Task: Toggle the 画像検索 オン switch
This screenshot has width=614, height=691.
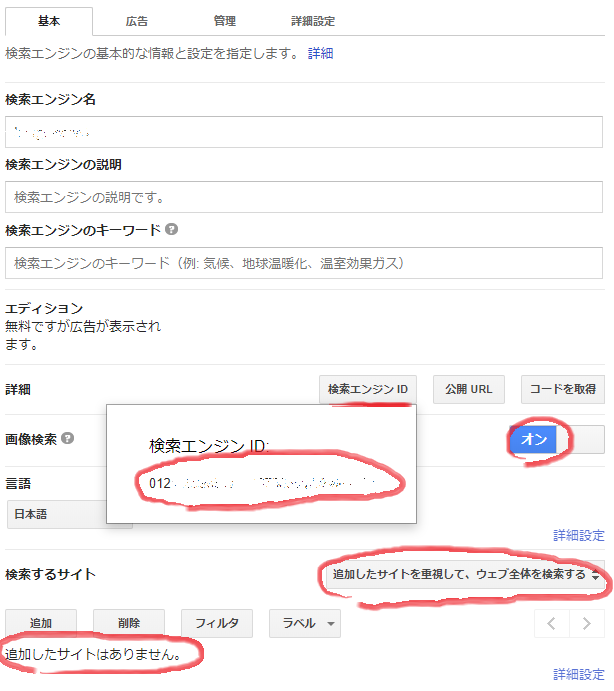Action: point(556,440)
